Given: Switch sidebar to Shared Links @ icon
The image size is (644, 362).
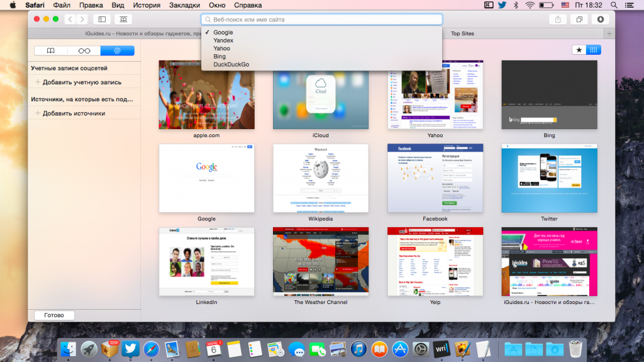Looking at the screenshot, I should pyautogui.click(x=118, y=50).
